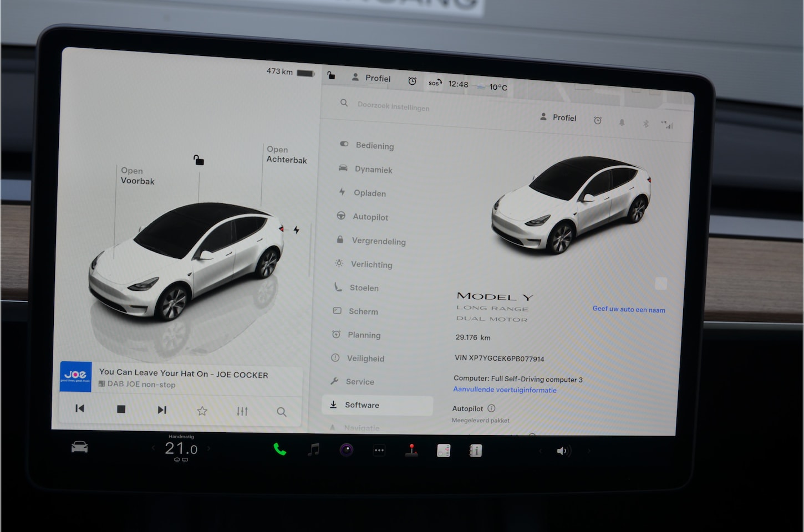Open audio equalizer settings icon

(x=242, y=411)
